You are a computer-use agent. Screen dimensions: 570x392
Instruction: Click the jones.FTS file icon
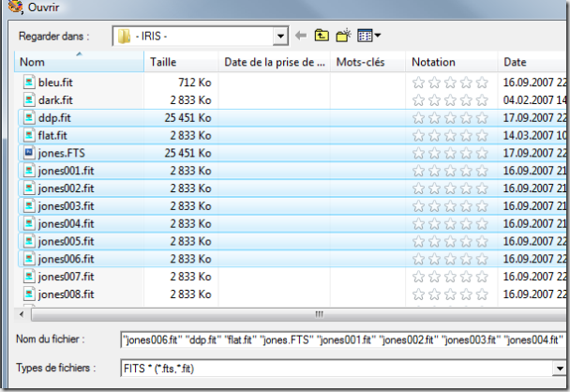tap(28, 153)
